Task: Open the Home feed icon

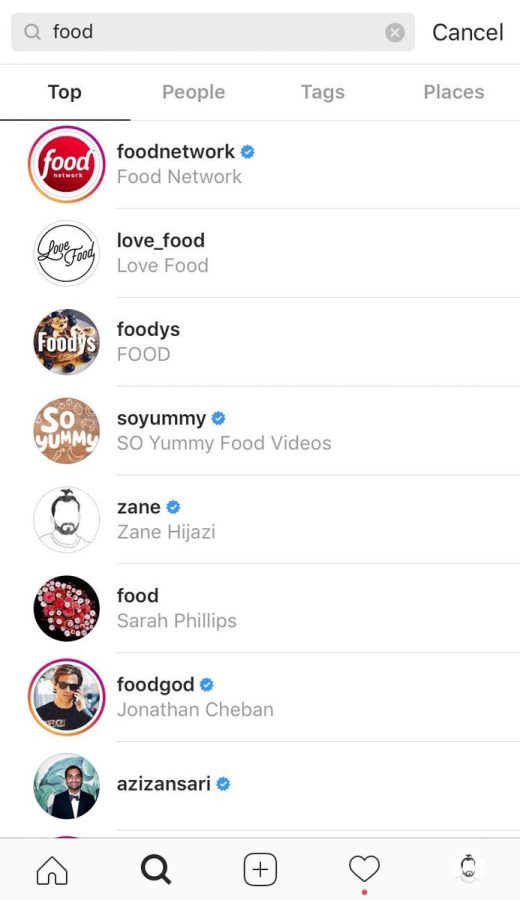Action: click(x=52, y=870)
